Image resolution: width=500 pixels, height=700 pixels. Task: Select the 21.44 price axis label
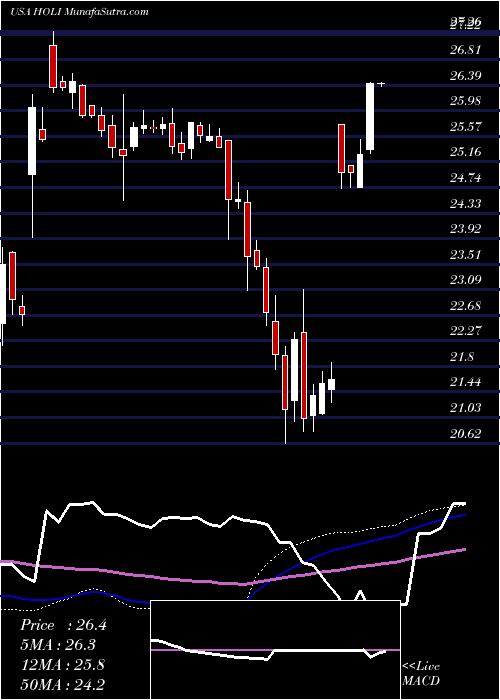coord(466,382)
